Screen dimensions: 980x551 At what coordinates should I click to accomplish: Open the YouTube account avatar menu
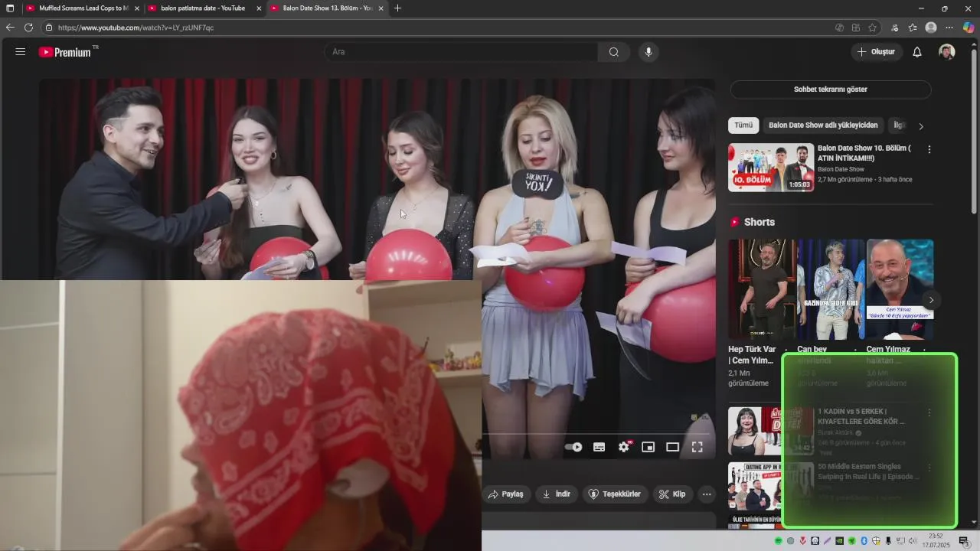947,52
